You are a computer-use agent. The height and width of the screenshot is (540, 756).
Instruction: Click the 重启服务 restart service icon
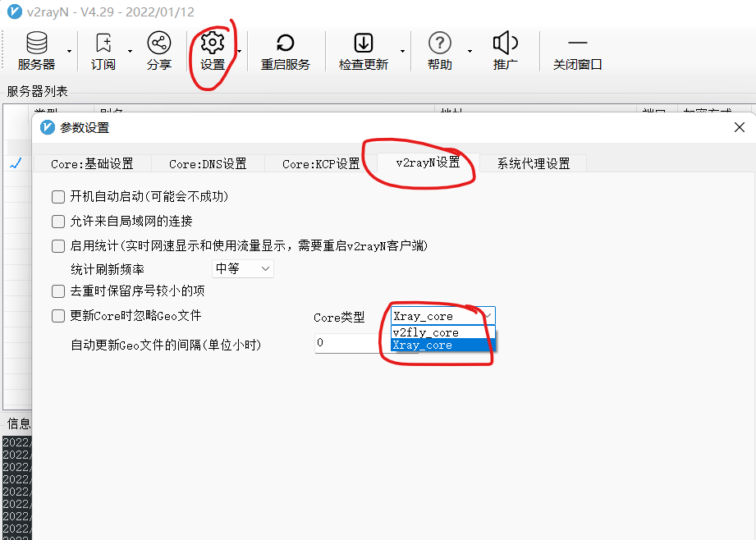(286, 43)
